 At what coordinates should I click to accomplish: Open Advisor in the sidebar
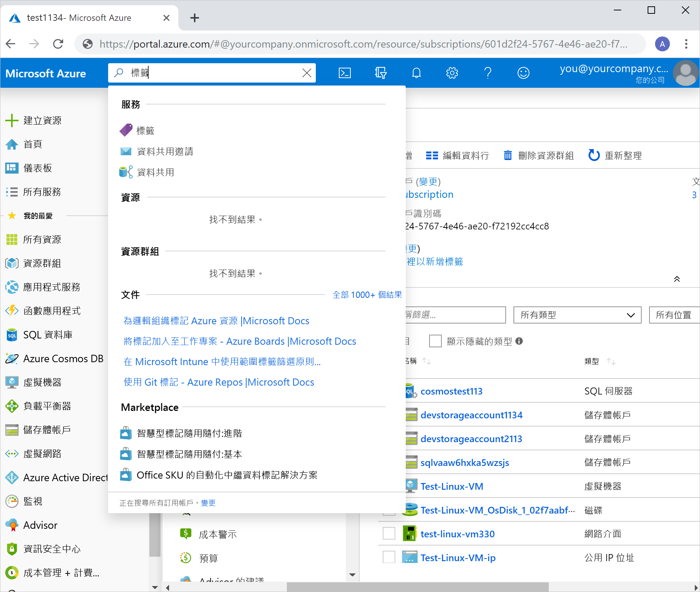(x=32, y=525)
